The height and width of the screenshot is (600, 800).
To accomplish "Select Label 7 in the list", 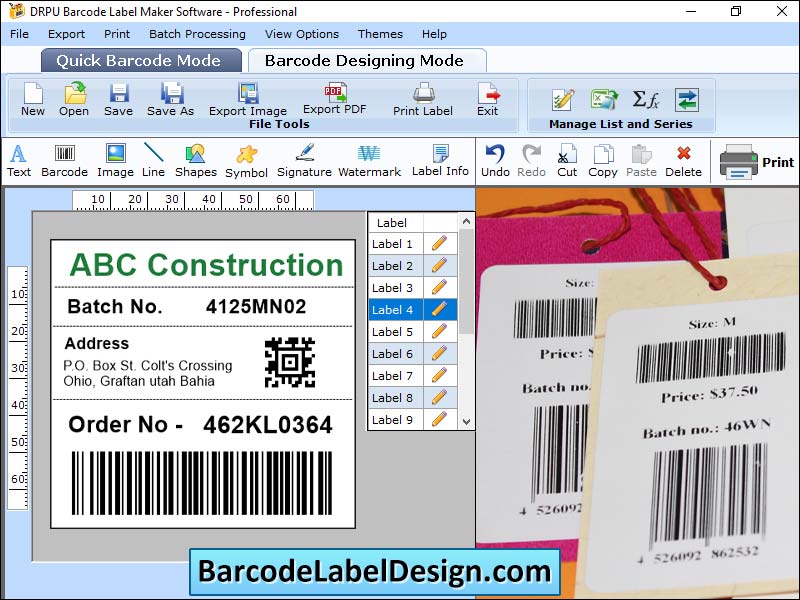I will click(393, 376).
